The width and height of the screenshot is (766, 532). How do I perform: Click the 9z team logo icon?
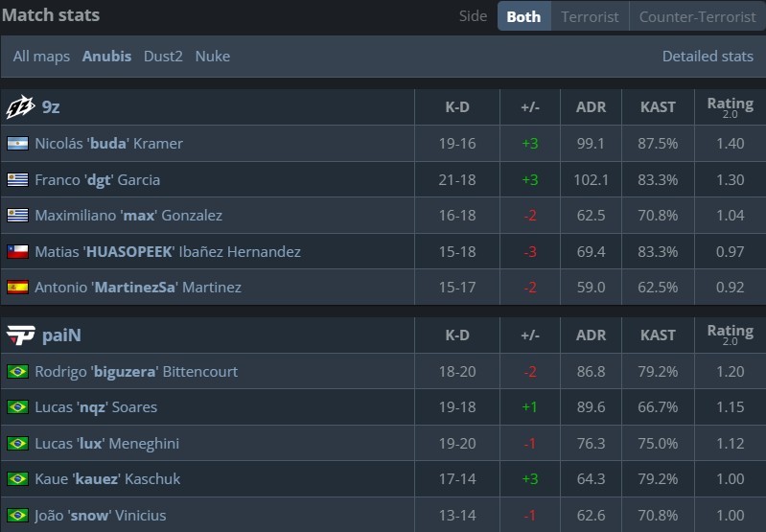point(20,107)
